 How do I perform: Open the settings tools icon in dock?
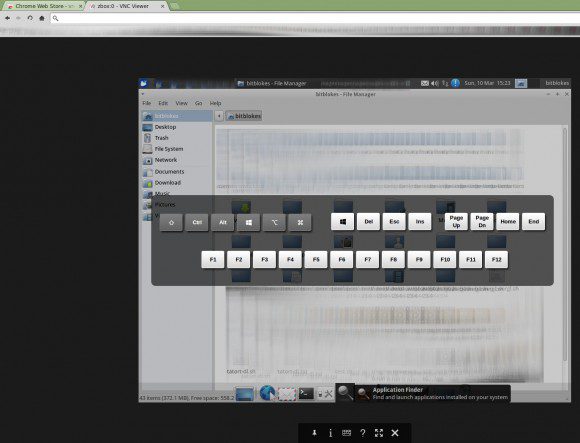pyautogui.click(x=326, y=394)
